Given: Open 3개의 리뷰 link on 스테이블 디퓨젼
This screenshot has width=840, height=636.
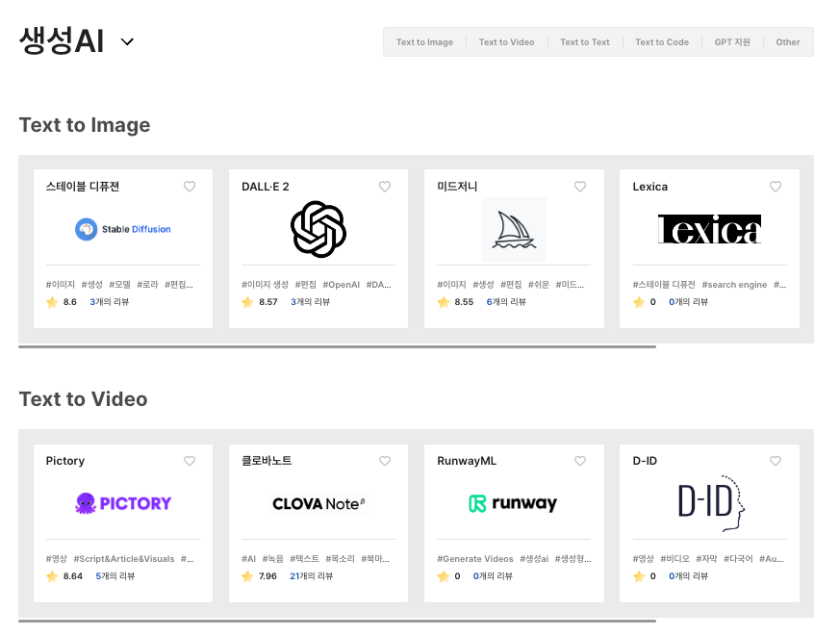Looking at the screenshot, I should (x=109, y=302).
